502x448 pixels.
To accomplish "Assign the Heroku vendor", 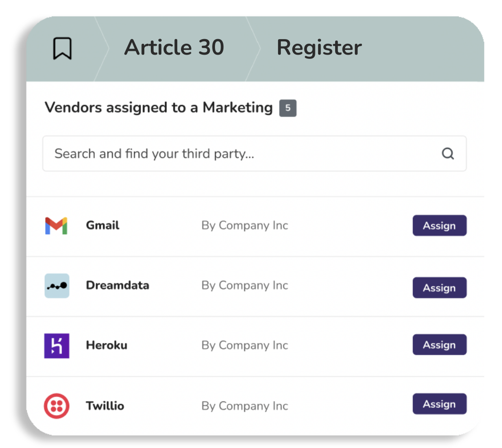I will coord(439,345).
